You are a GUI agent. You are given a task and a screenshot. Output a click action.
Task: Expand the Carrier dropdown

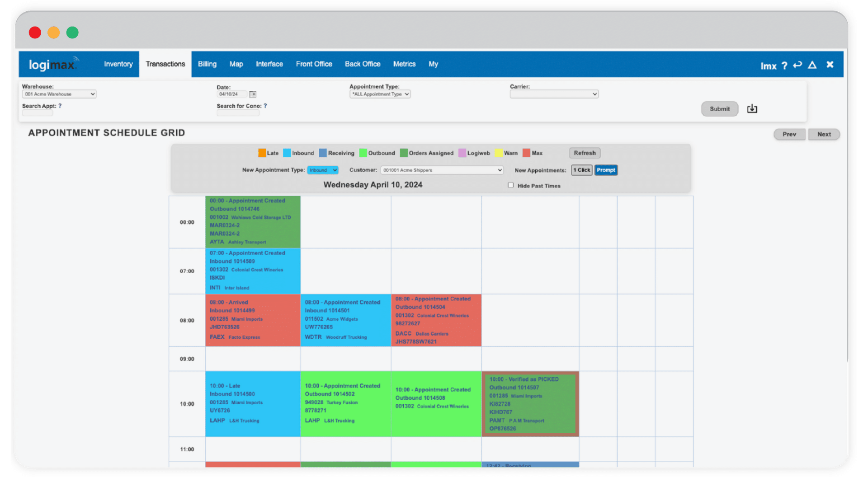pyautogui.click(x=554, y=94)
